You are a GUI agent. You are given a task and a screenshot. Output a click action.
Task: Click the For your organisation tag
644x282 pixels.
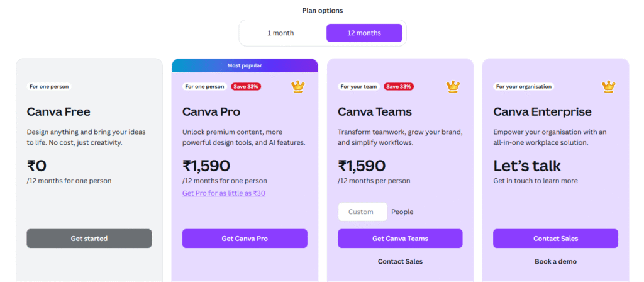(524, 87)
